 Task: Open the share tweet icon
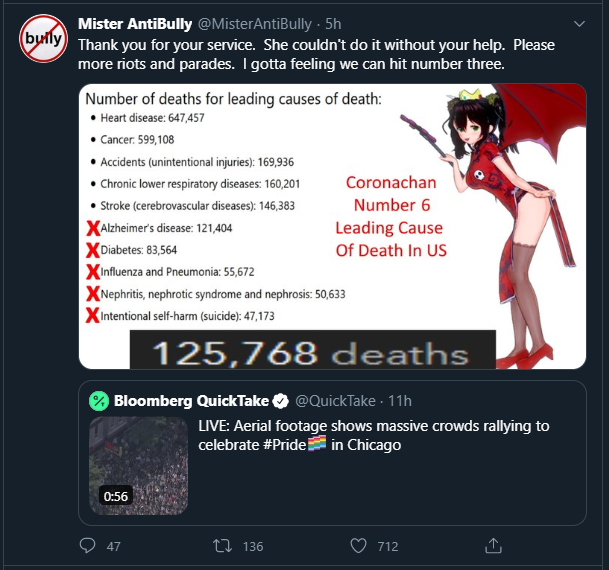493,545
